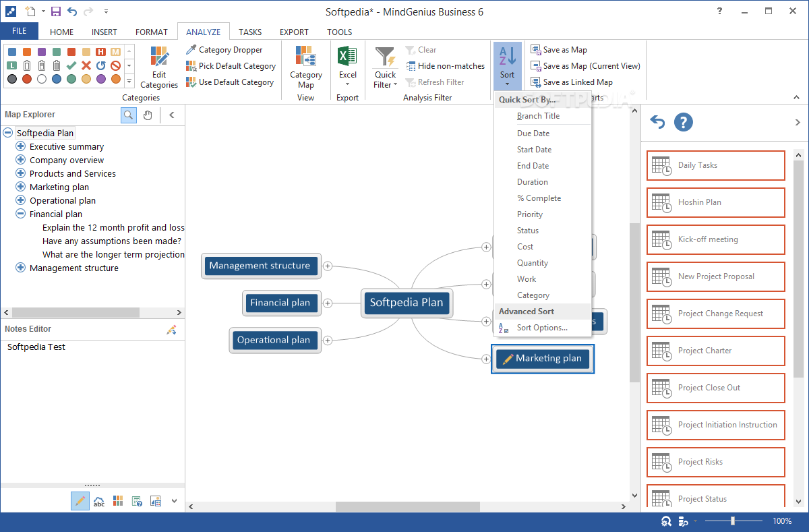Viewport: 809px width, 532px height.
Task: Switch to the TASKS ribbon tab
Action: [250, 32]
